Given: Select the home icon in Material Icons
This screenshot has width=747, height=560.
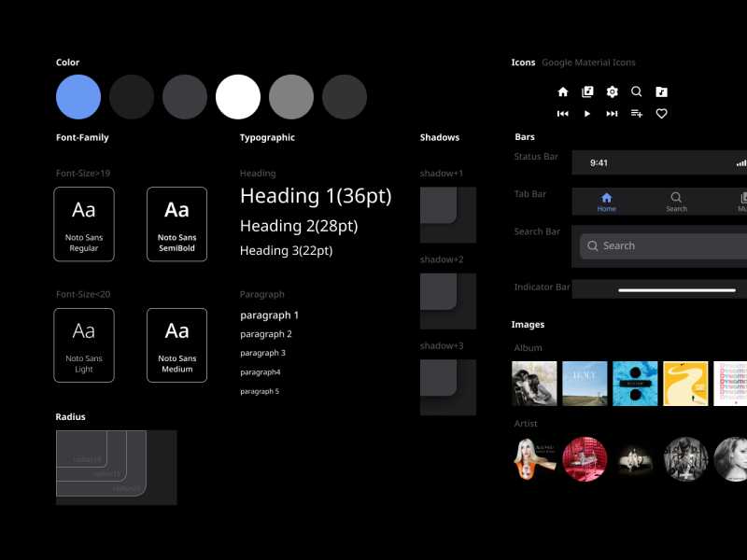Looking at the screenshot, I should tap(563, 91).
